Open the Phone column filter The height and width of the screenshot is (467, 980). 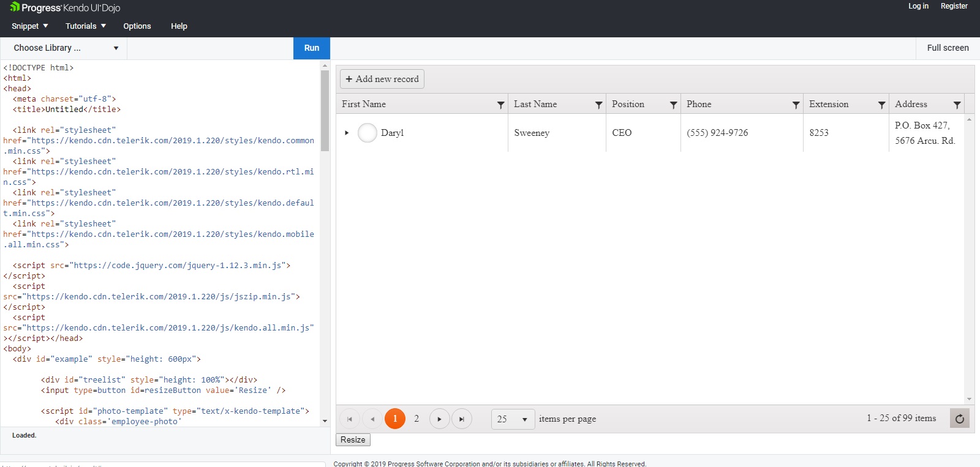pyautogui.click(x=796, y=105)
